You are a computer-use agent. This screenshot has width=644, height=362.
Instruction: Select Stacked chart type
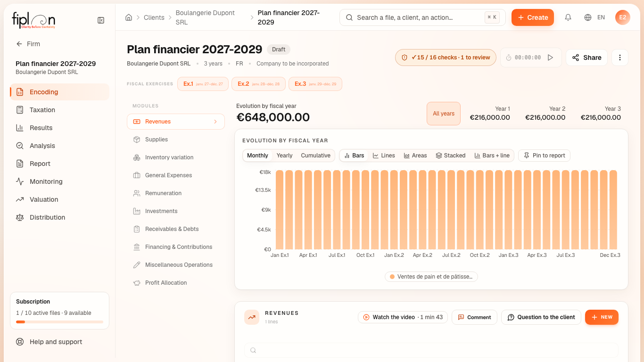tap(450, 156)
